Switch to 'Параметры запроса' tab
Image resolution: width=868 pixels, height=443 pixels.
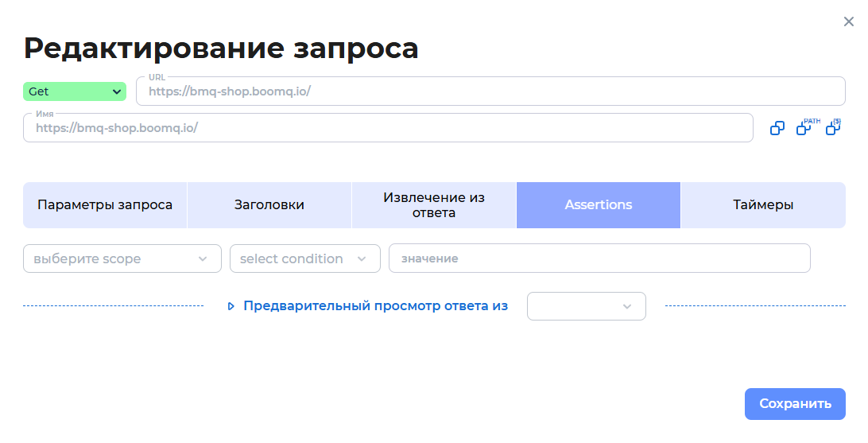[105, 205]
